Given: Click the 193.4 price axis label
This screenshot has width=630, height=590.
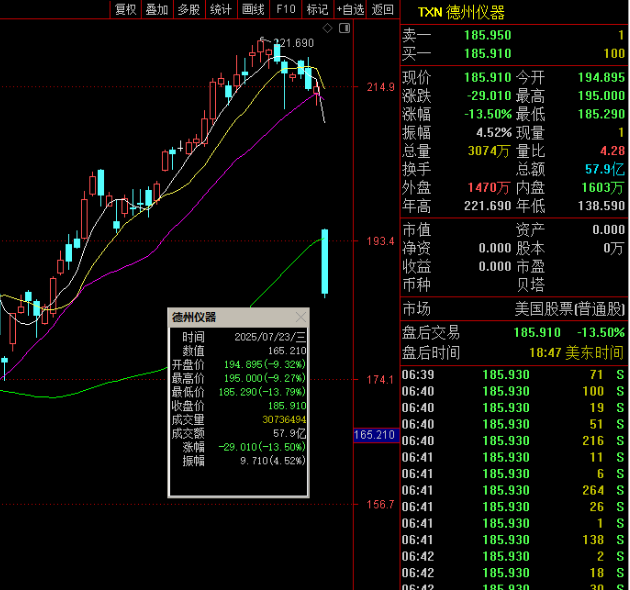Looking at the screenshot, I should 380,241.
